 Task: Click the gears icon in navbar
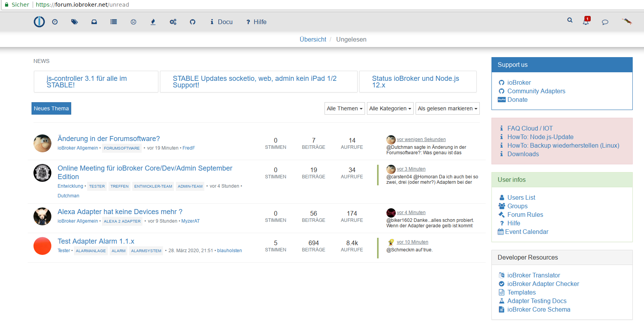click(x=173, y=22)
